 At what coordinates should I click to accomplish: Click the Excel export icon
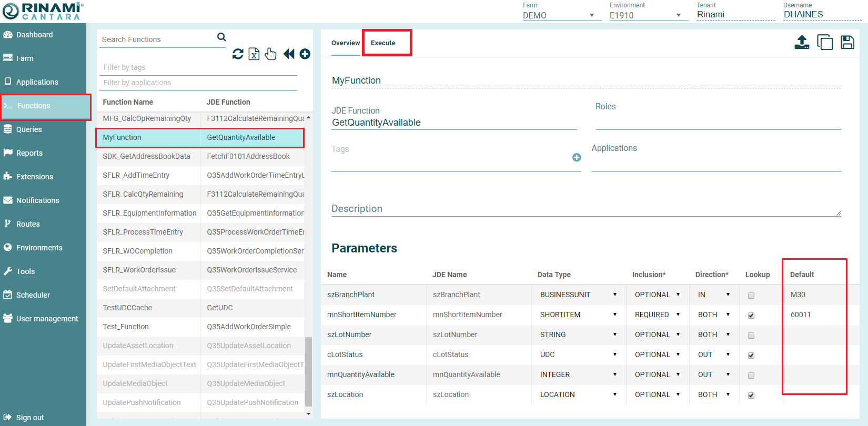pyautogui.click(x=254, y=54)
